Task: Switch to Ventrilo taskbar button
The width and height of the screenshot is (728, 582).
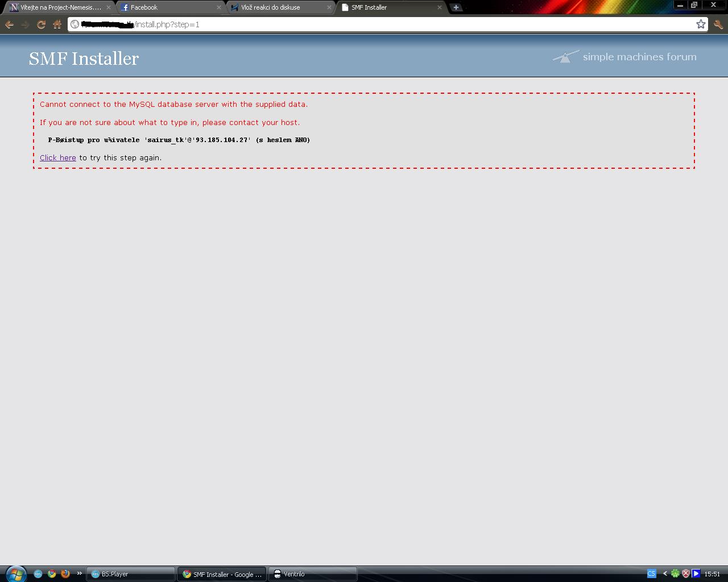Action: coord(313,574)
